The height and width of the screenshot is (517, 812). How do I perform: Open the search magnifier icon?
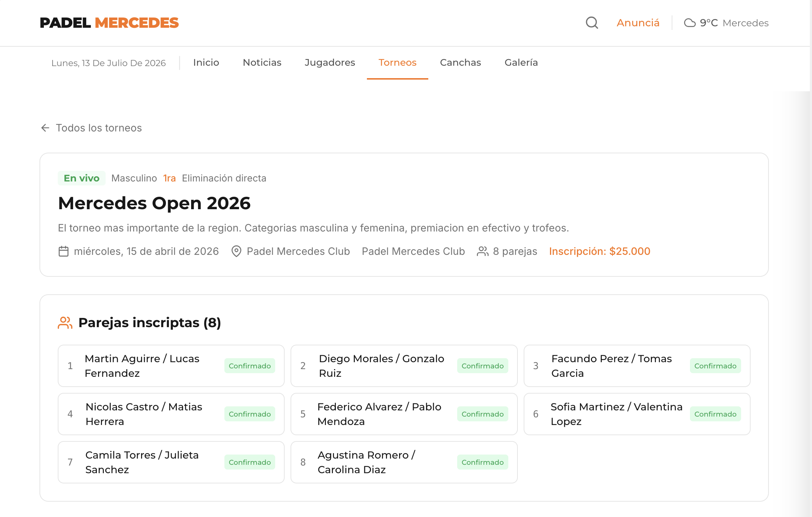(592, 23)
